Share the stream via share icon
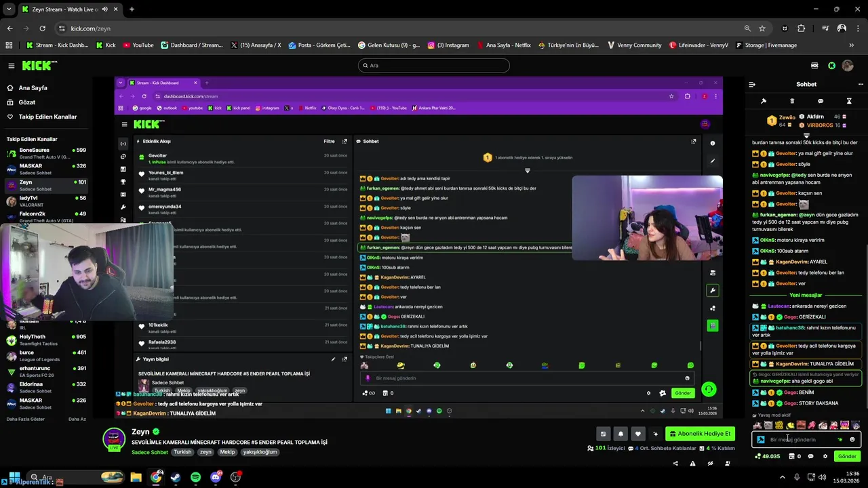Screen dimensions: 868x488 [675, 464]
